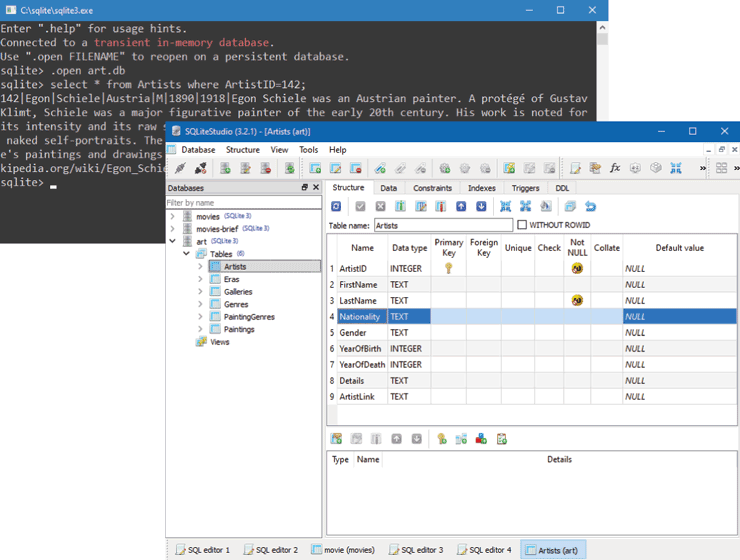
Task: Switch to the DDL tab
Action: [x=562, y=187]
